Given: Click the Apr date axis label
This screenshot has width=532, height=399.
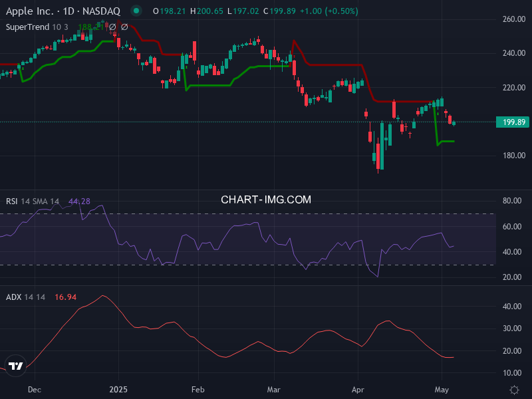Looking at the screenshot, I should click(358, 390).
